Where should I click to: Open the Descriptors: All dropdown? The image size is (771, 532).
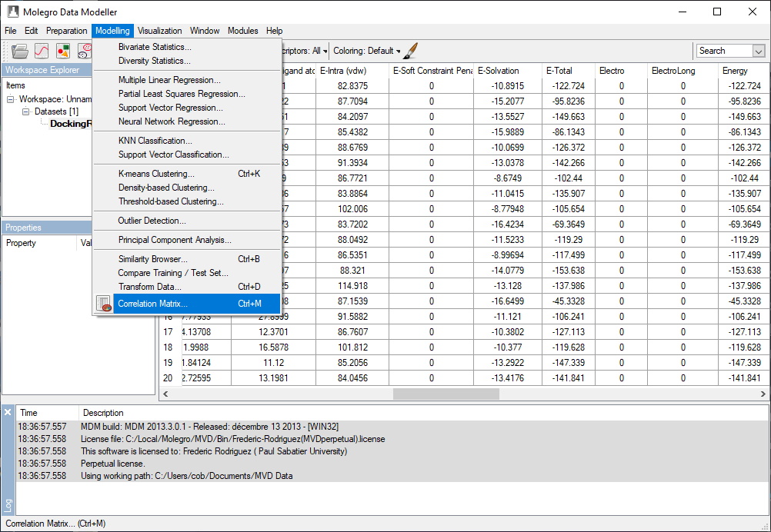coord(305,51)
